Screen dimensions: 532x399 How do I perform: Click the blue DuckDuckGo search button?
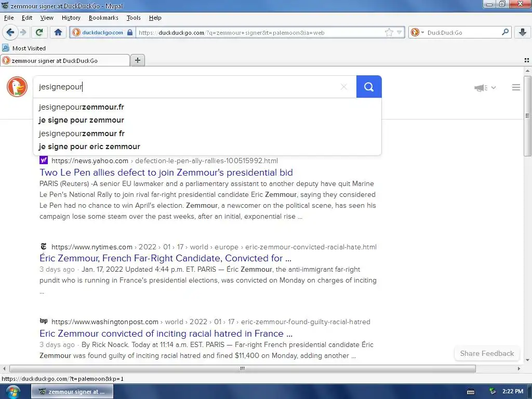[369, 87]
